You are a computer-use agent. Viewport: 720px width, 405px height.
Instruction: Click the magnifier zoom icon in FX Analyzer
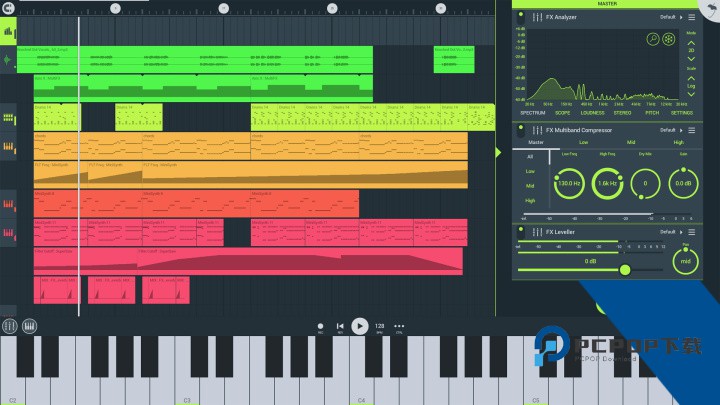652,39
